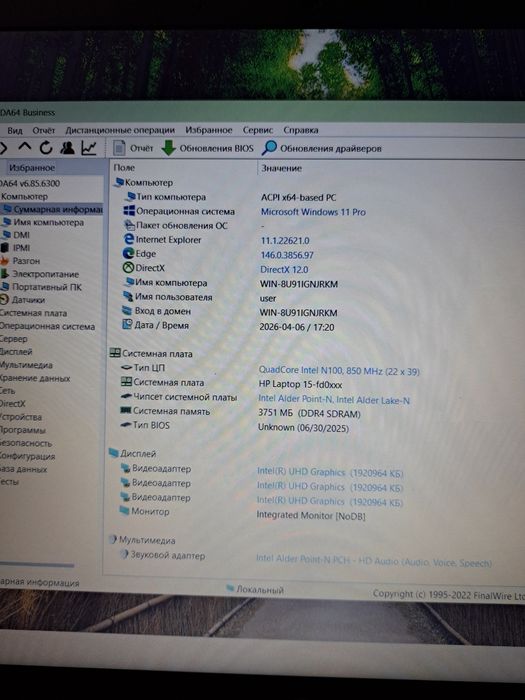The height and width of the screenshot is (700, 525).
Task: Select the Системная память row
Action: pos(240,412)
